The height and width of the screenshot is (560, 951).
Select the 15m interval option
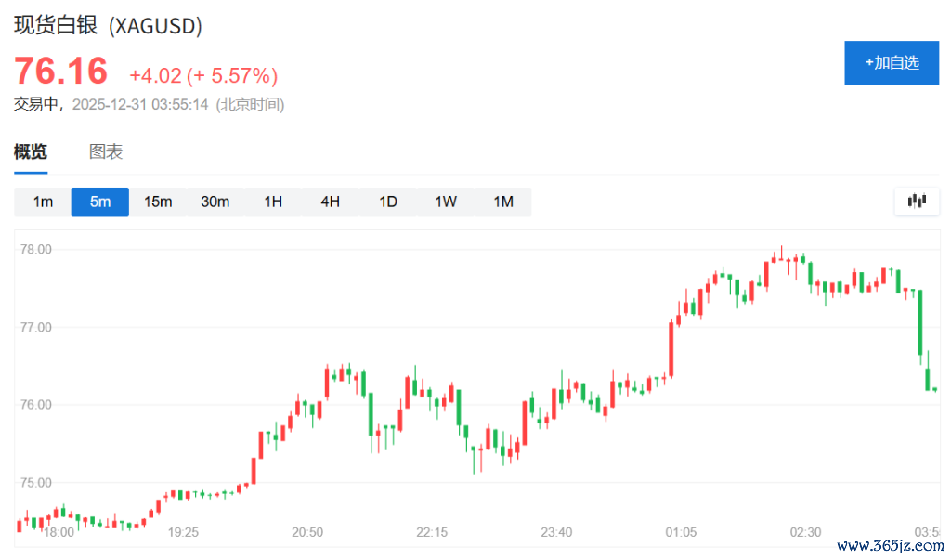point(158,202)
